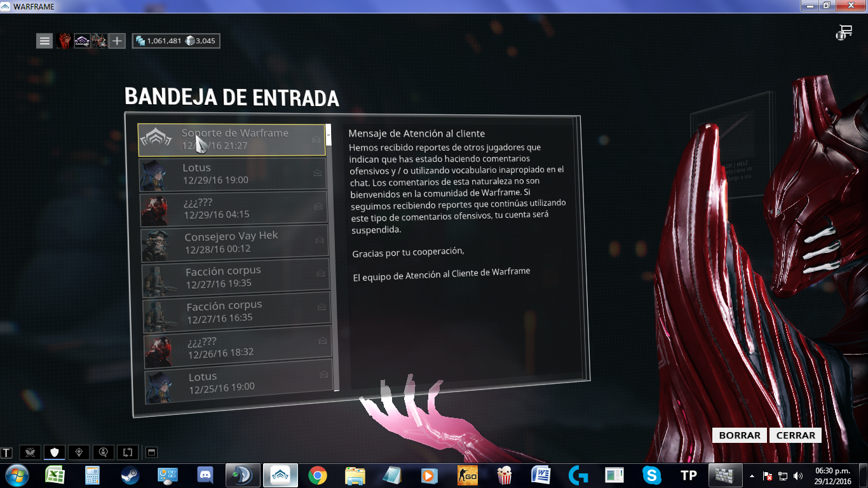Open Google Chrome from the taskbar

(317, 475)
